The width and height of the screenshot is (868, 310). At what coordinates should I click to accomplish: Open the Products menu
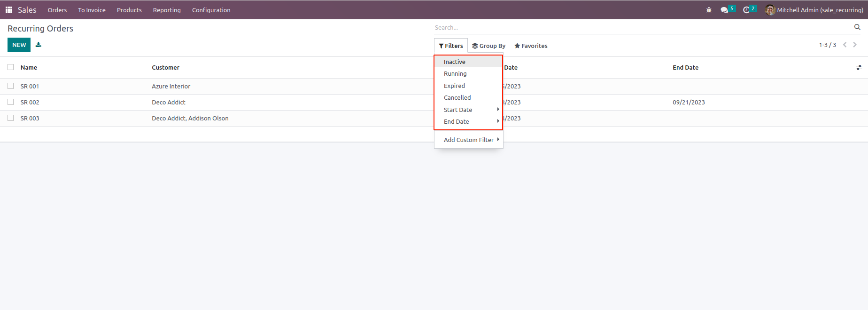tap(129, 10)
